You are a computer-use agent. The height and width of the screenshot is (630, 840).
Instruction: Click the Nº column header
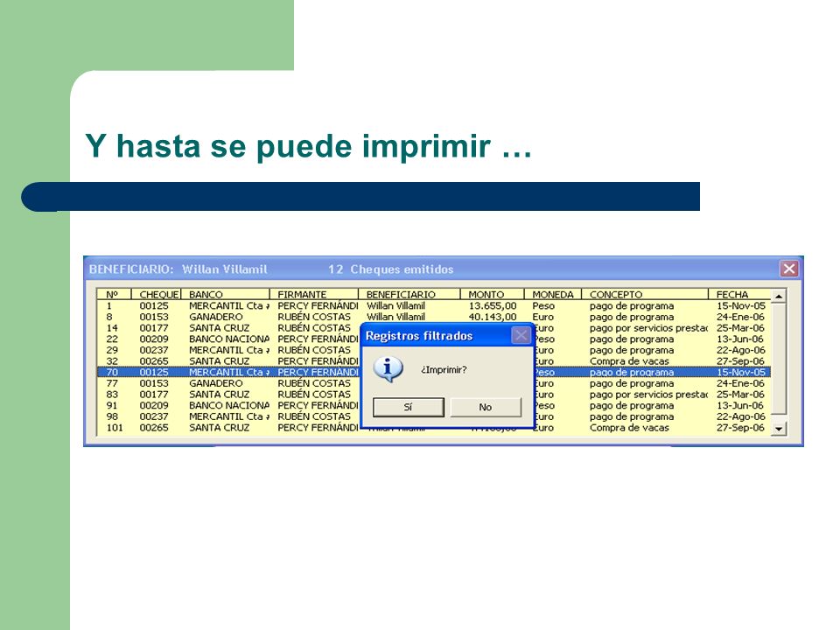[x=112, y=295]
